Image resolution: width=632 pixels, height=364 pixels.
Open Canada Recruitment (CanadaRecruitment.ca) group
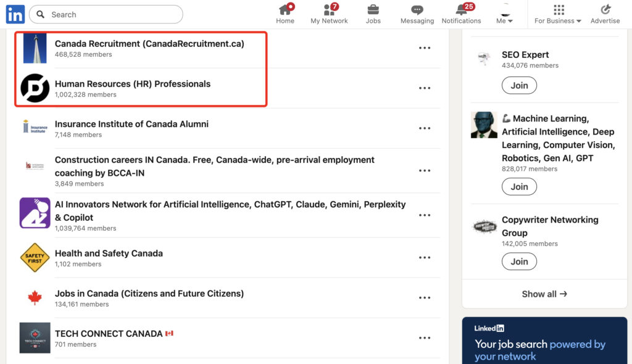point(149,44)
